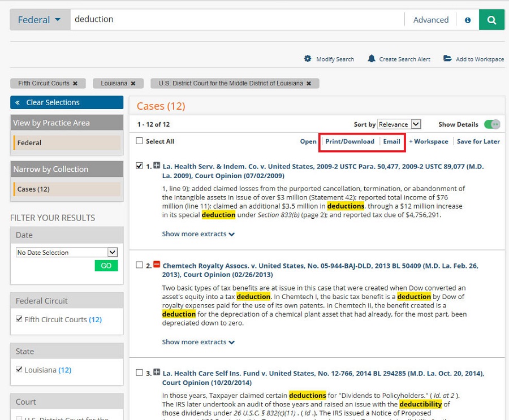509x420 pixels.
Task: Click the red minus icon on Chemtech result
Action: (x=157, y=265)
